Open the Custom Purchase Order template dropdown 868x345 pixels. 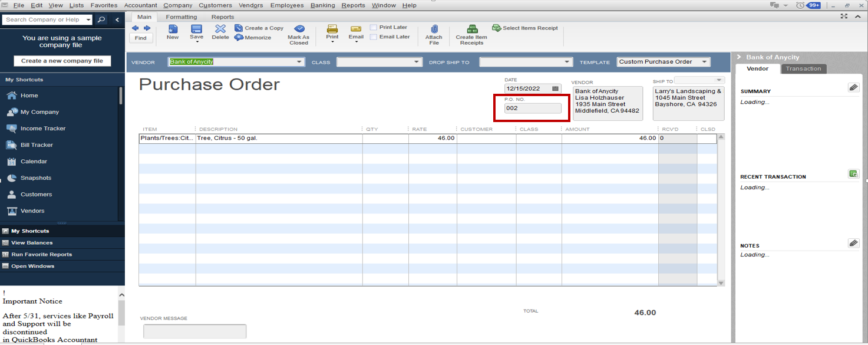705,61
